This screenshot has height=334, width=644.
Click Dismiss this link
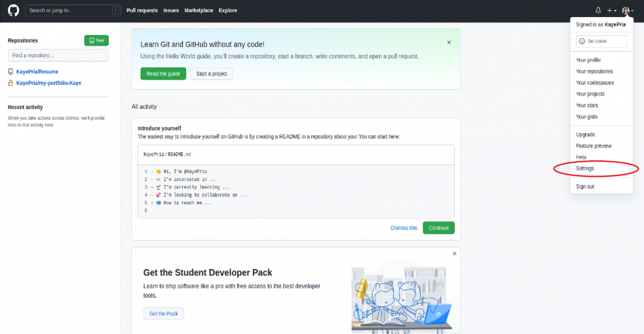pyautogui.click(x=404, y=228)
